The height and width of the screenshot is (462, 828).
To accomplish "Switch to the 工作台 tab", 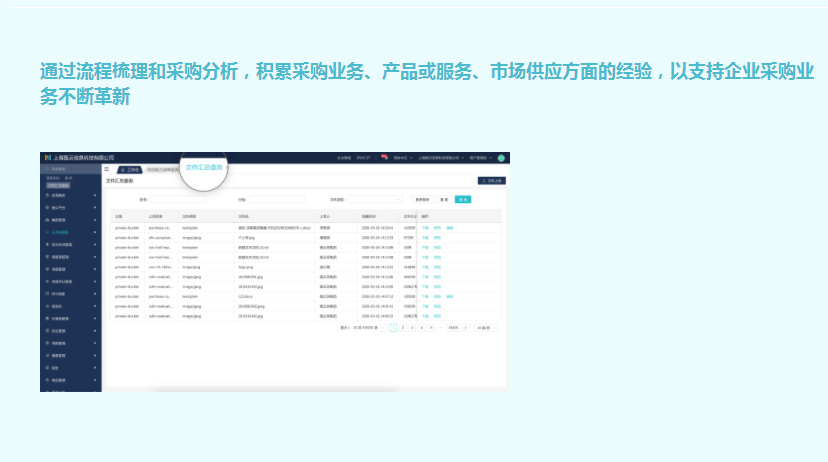I will 129,170.
